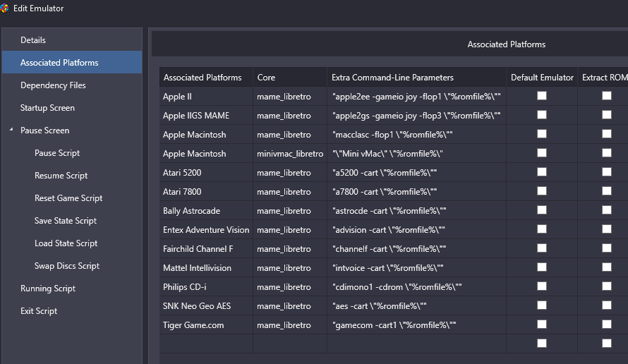Select the Fairchild Channel F cell
The height and width of the screenshot is (364, 628).
click(x=206, y=249)
